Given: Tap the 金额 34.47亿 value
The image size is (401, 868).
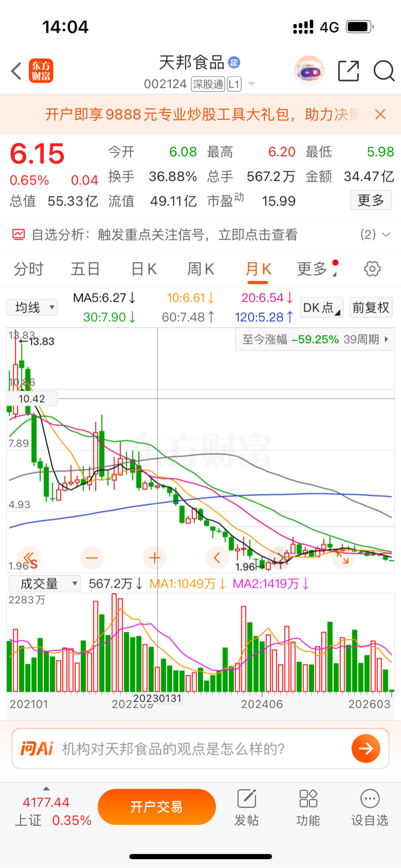Looking at the screenshot, I should click(350, 176).
